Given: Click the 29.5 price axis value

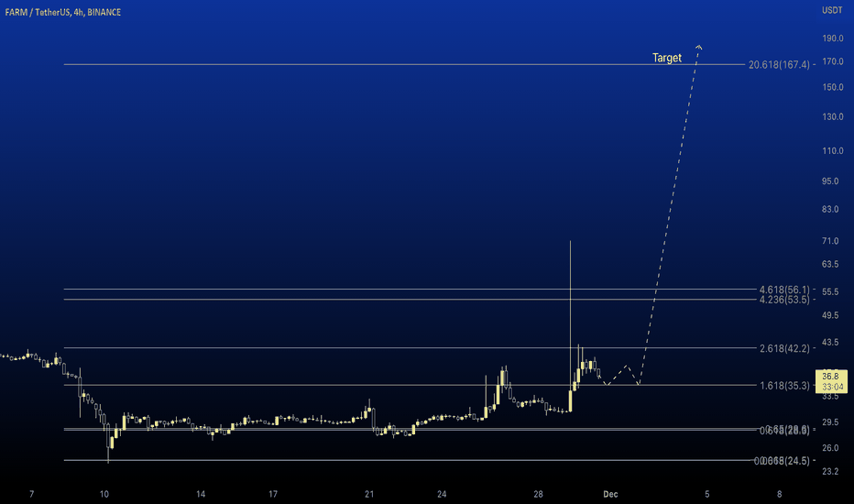Looking at the screenshot, I should 830,422.
